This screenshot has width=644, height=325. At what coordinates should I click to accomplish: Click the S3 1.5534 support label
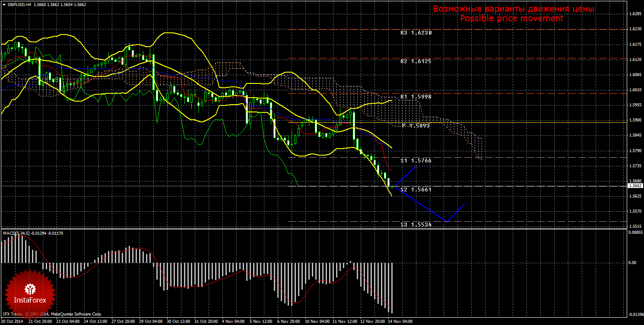(416, 225)
